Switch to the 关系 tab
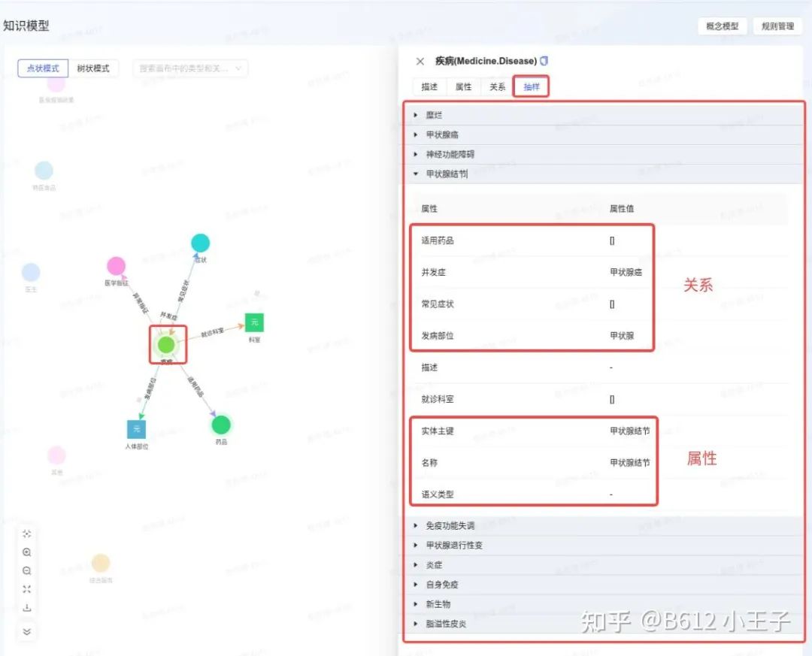 tap(496, 86)
